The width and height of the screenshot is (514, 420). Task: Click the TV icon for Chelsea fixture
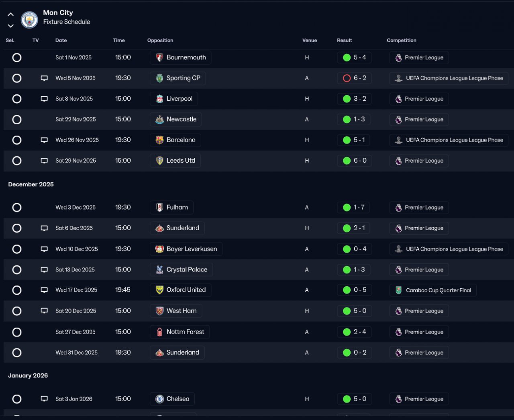pyautogui.click(x=44, y=399)
